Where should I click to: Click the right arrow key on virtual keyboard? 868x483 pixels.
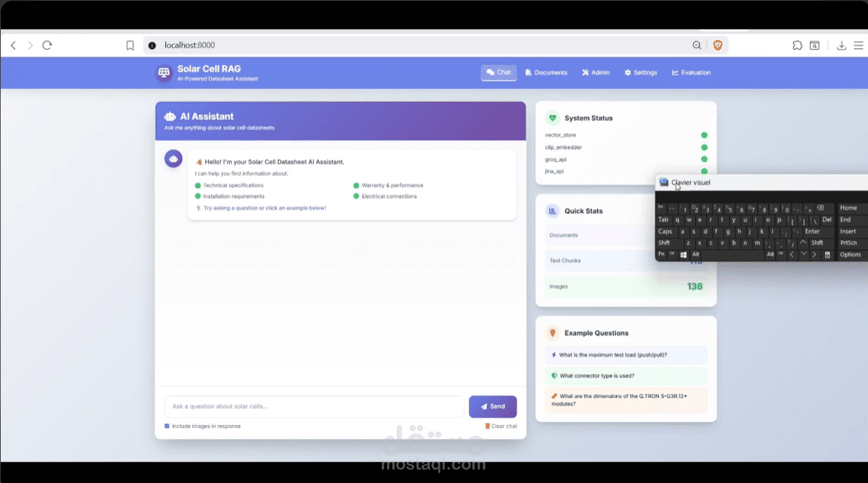coord(815,255)
